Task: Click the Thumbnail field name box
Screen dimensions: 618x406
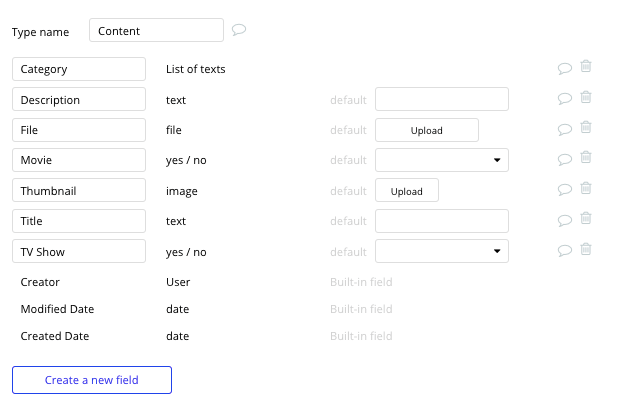Action: click(x=80, y=191)
